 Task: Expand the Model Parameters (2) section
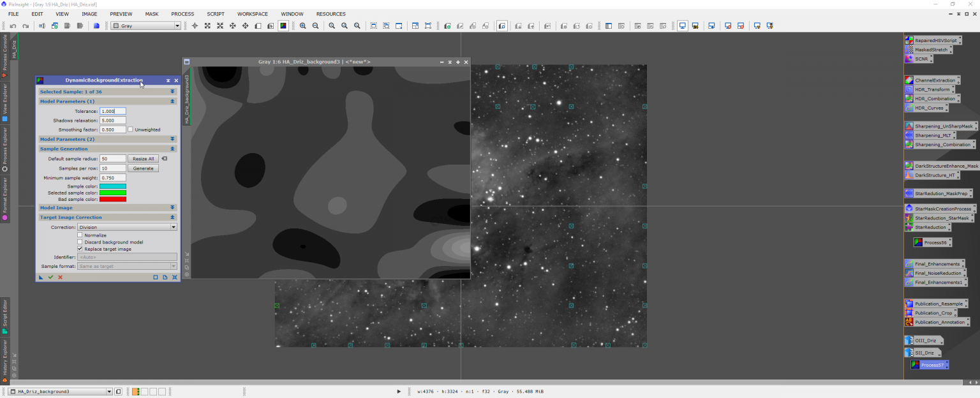tap(172, 139)
